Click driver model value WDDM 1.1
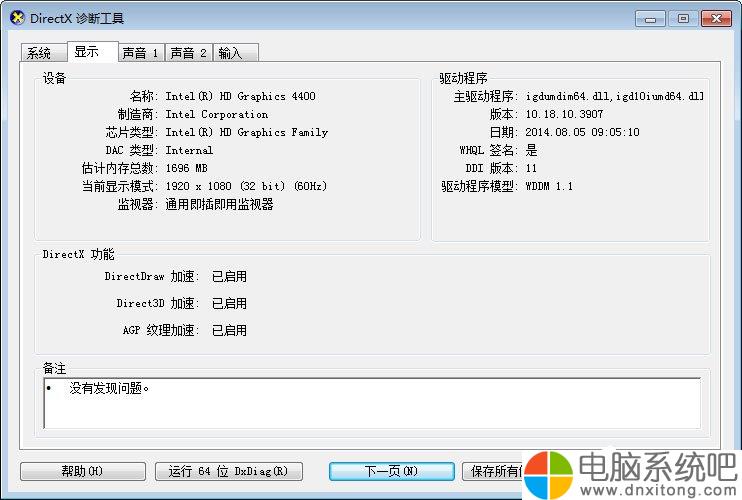Screen dimensions: 742x500 coord(549,186)
